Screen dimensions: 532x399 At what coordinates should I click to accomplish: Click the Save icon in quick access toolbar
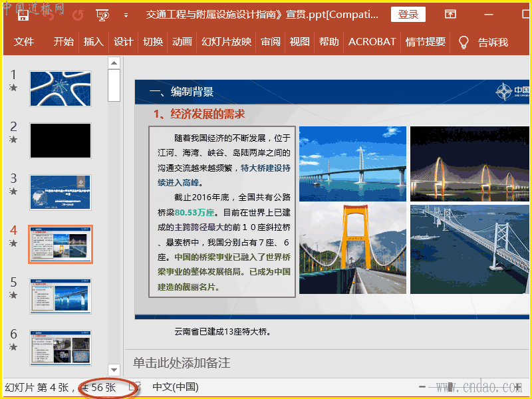(x=23, y=15)
